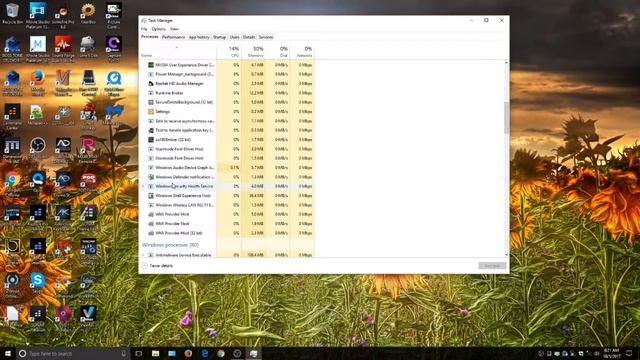Launch Firefox from the taskbar

click(188, 353)
